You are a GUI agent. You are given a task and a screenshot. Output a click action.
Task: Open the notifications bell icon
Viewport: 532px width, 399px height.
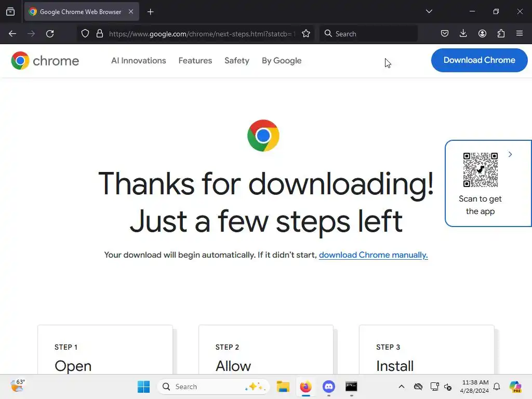tap(497, 387)
